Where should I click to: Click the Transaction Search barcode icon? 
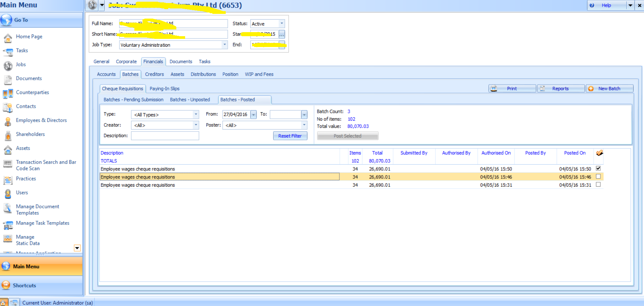pos(8,164)
